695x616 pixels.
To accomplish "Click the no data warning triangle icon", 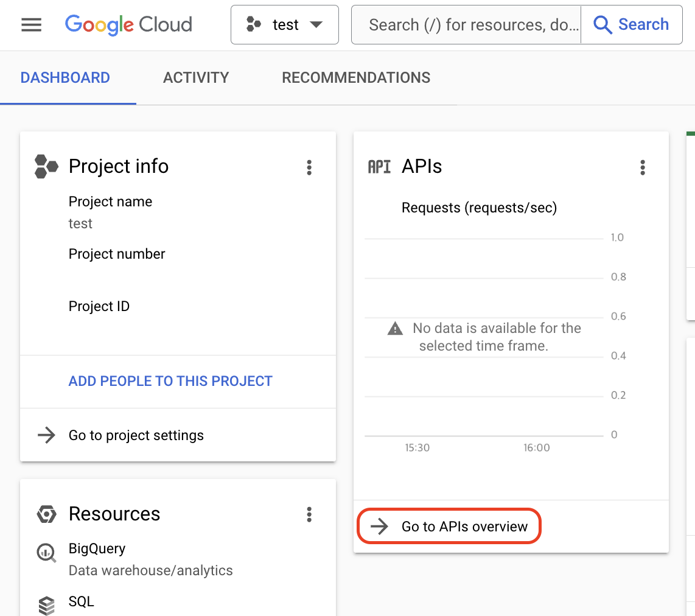I will click(x=395, y=329).
